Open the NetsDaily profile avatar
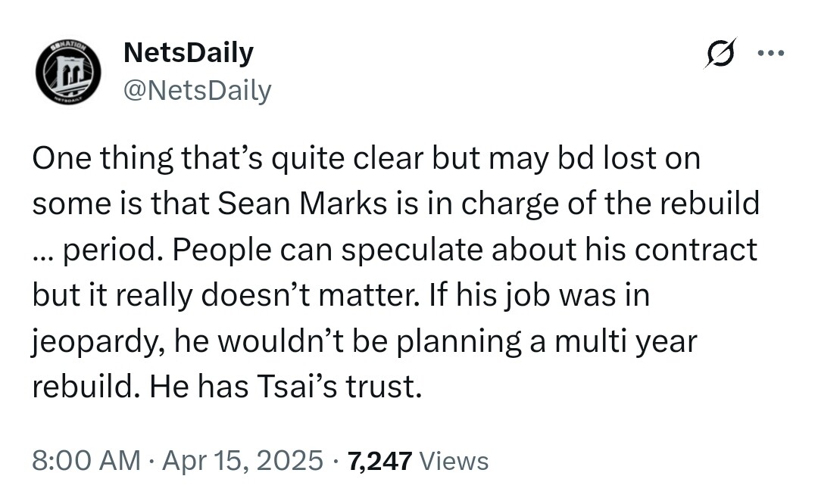This screenshot has height=504, width=818. point(69,72)
